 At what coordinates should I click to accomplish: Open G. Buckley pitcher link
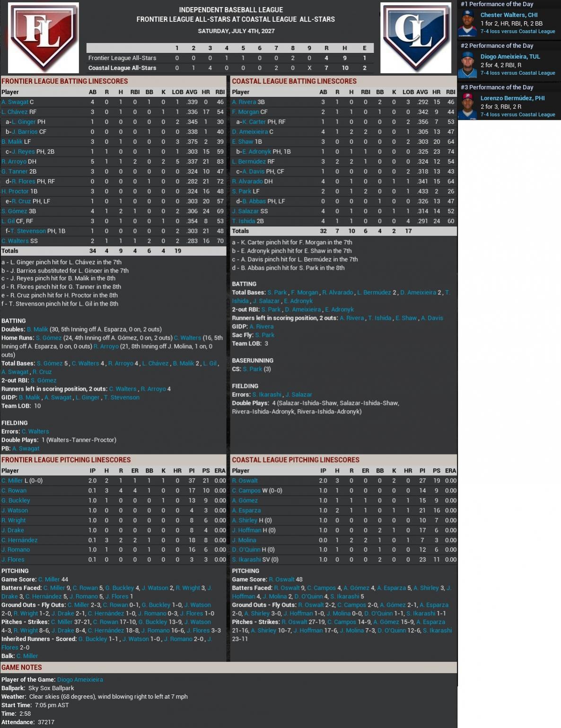(x=16, y=500)
